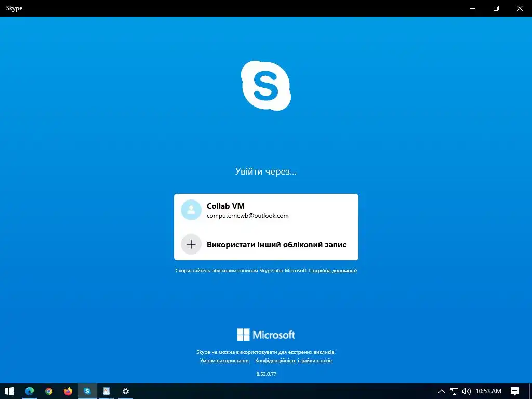
Task: Launch Google Chrome from taskbar
Action: (x=49, y=391)
